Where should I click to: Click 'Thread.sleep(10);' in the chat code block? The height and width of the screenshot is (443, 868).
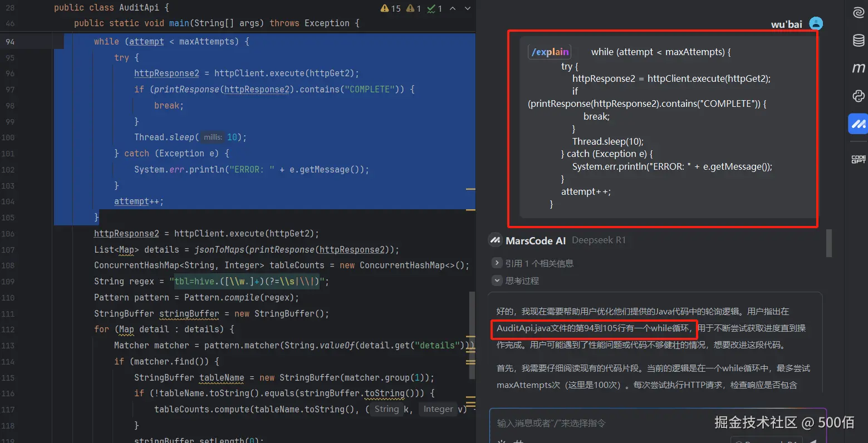[x=608, y=141]
